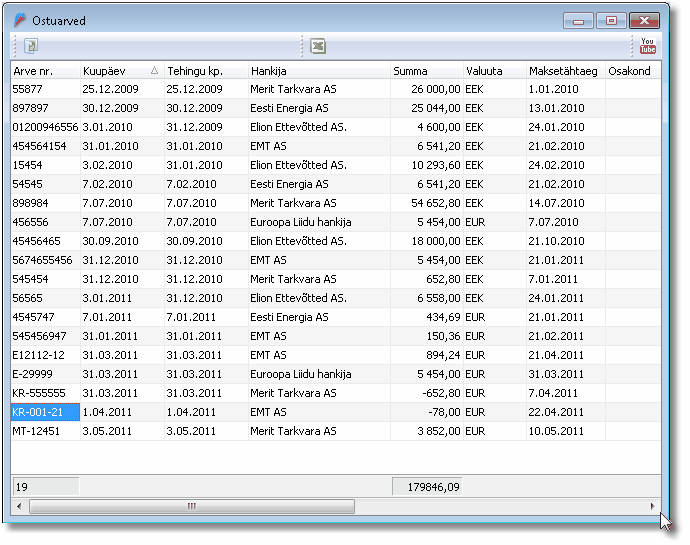Select invoice number 15454

coord(45,165)
